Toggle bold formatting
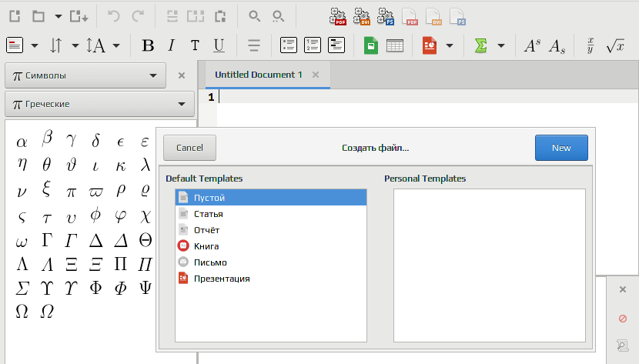Image resolution: width=639 pixels, height=364 pixels. click(x=148, y=45)
